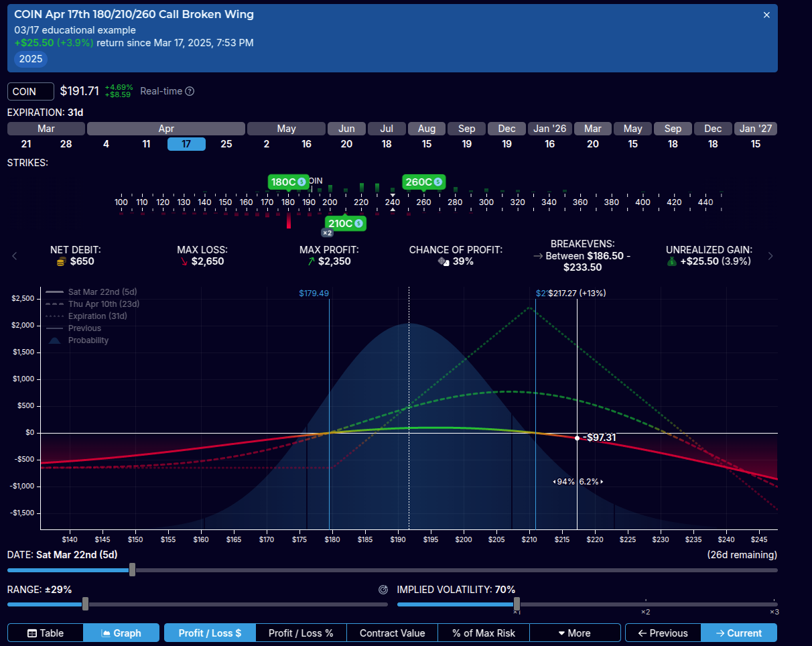812x646 pixels.
Task: Click the -$97.31 value on chart
Action: tap(599, 438)
